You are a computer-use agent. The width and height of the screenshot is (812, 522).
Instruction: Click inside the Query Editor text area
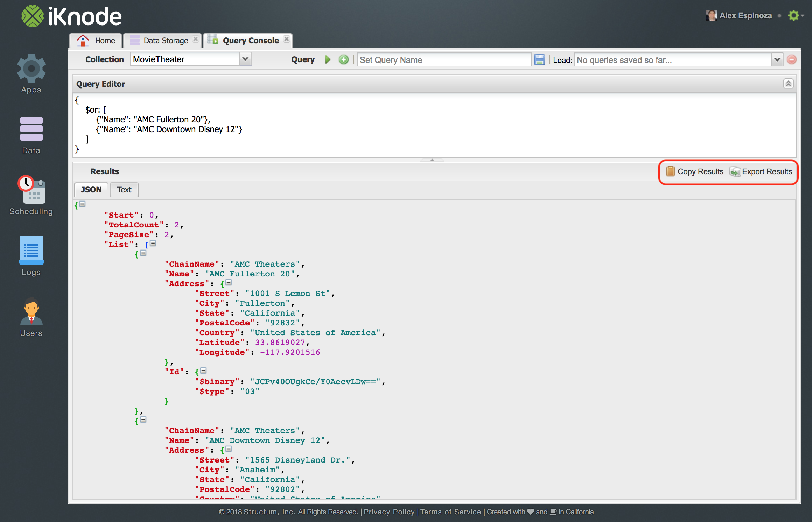[x=434, y=125]
